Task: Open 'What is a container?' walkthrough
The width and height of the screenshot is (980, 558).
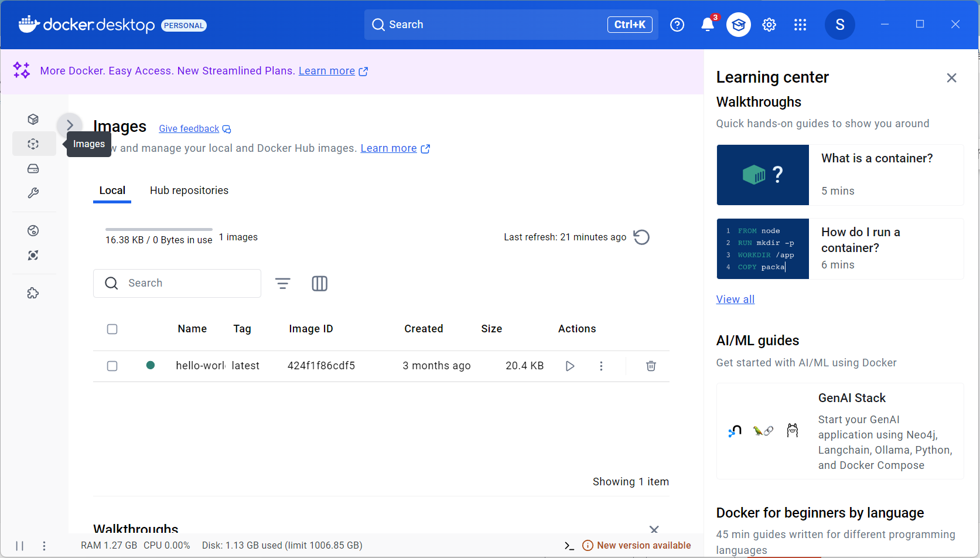Action: point(840,175)
